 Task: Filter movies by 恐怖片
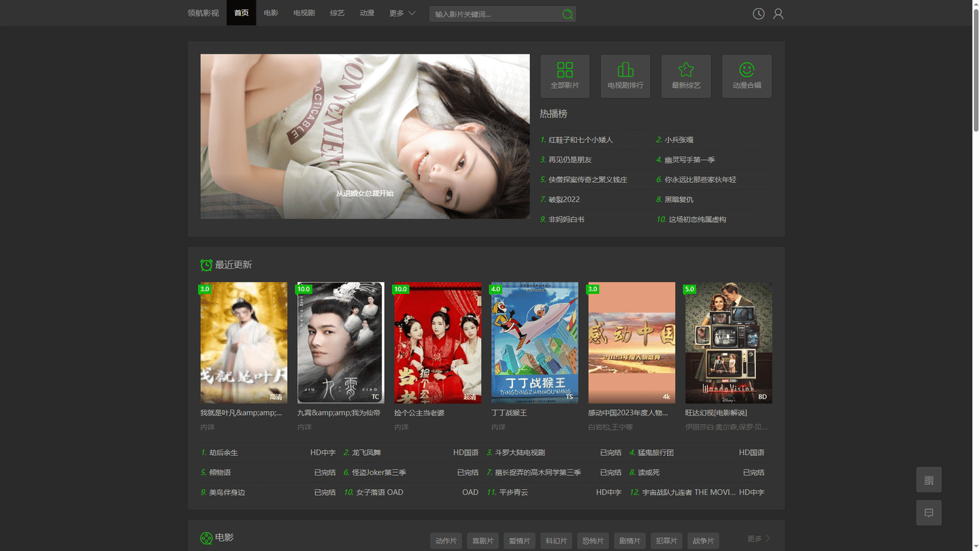click(x=593, y=541)
